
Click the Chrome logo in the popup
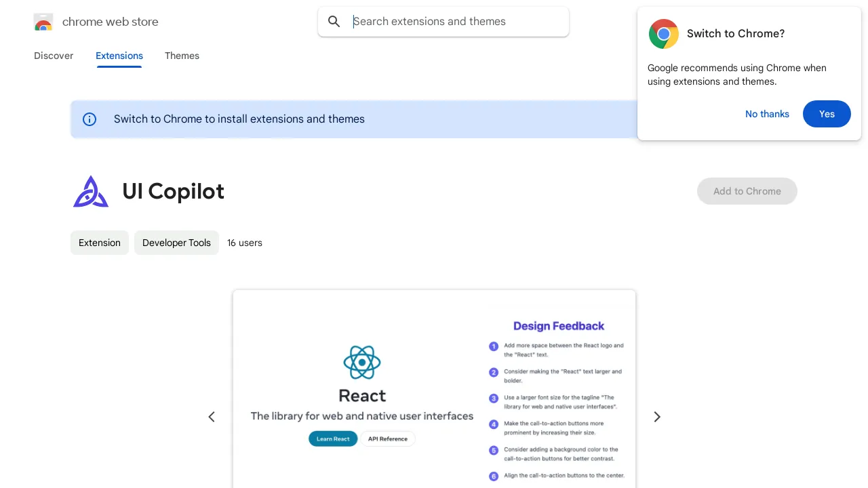click(x=663, y=34)
